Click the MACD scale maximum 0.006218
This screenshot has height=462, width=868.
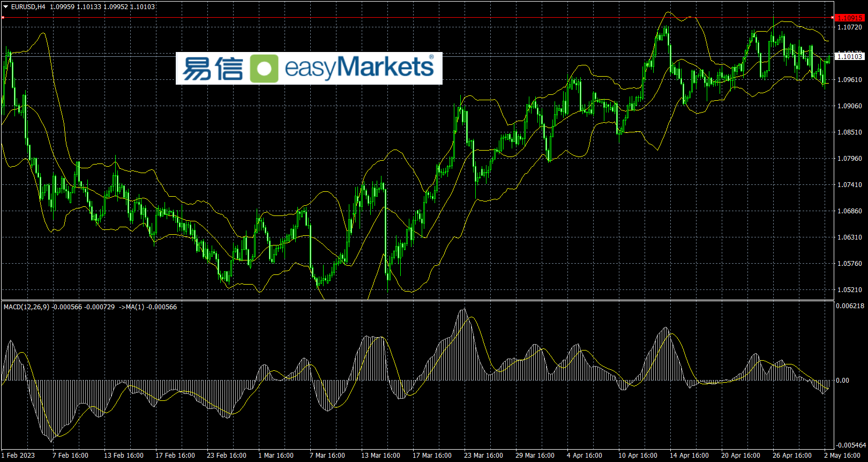tap(850, 306)
